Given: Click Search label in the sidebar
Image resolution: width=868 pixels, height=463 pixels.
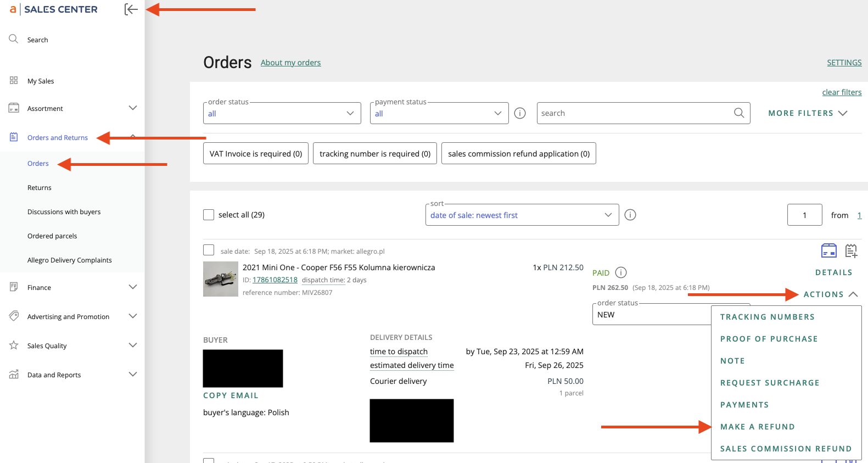Looking at the screenshot, I should (38, 40).
